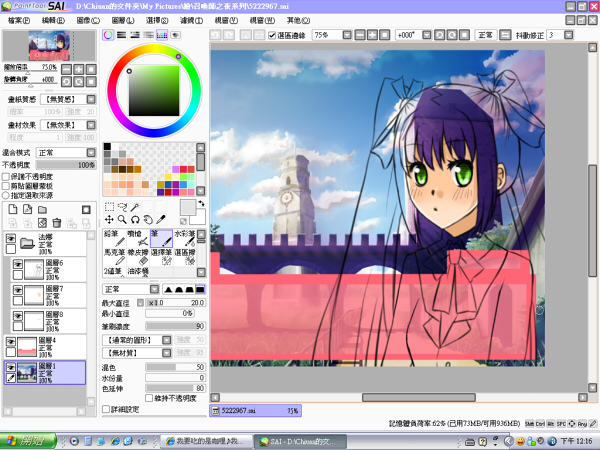Add a layer mask

click(x=86, y=209)
